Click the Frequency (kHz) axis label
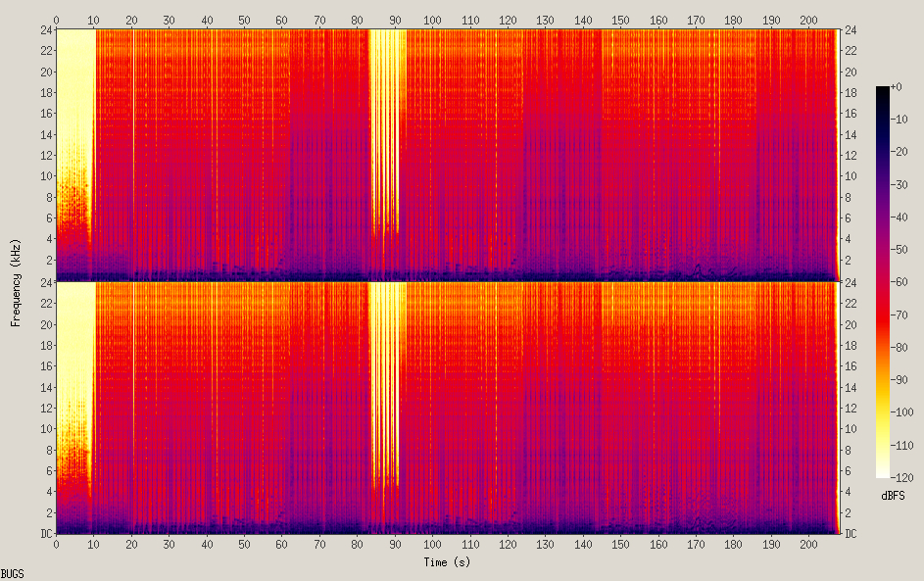924x581 pixels. point(16,283)
